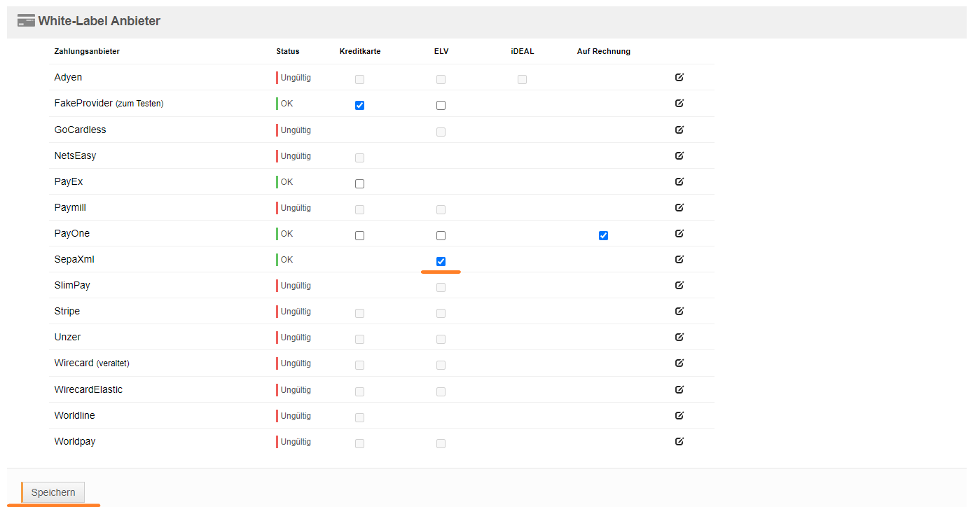Click Ungültig status in Adyen row
The image size is (980, 507).
296,78
